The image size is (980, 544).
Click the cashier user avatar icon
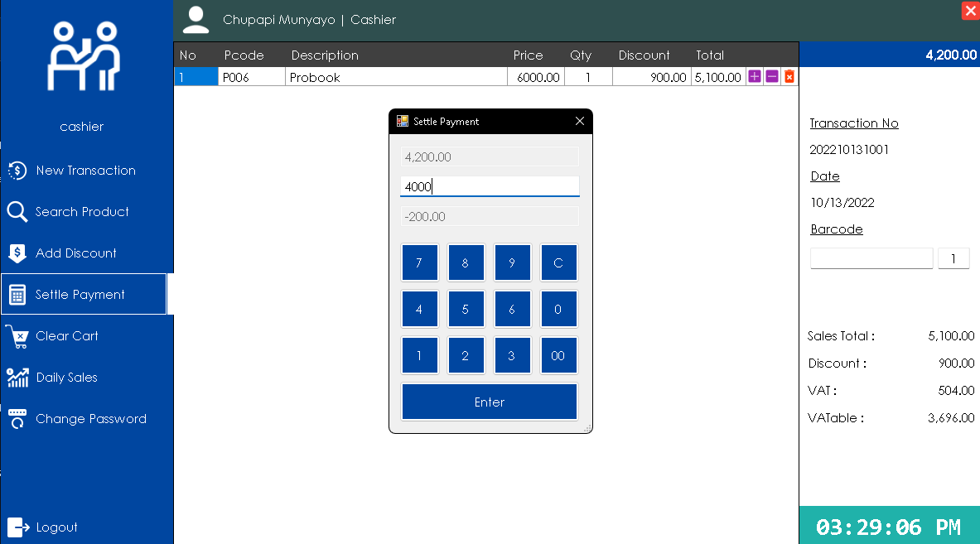tap(196, 20)
